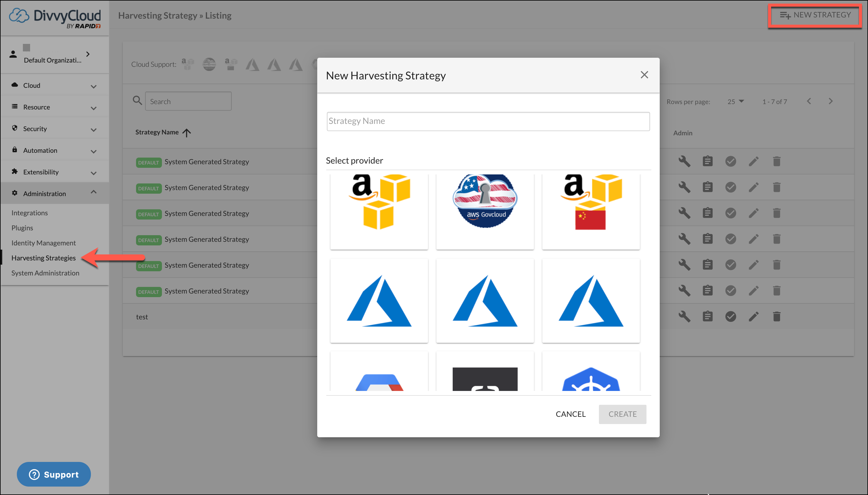Go to Plugins page

pos(22,228)
